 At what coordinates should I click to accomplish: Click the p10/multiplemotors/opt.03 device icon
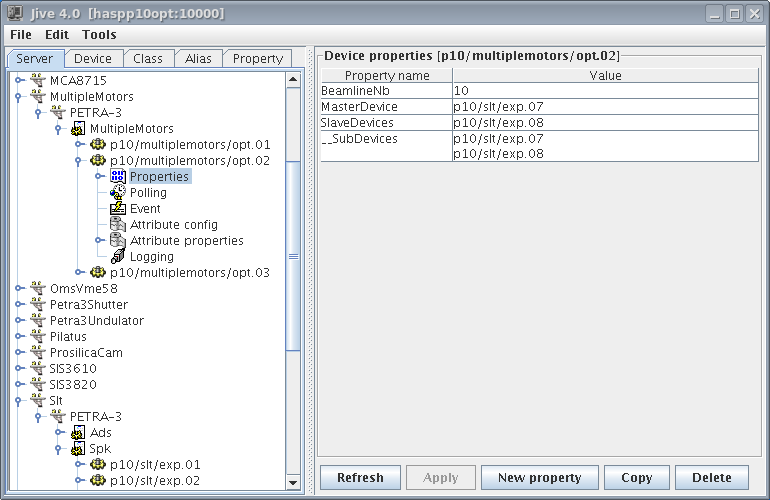point(98,272)
